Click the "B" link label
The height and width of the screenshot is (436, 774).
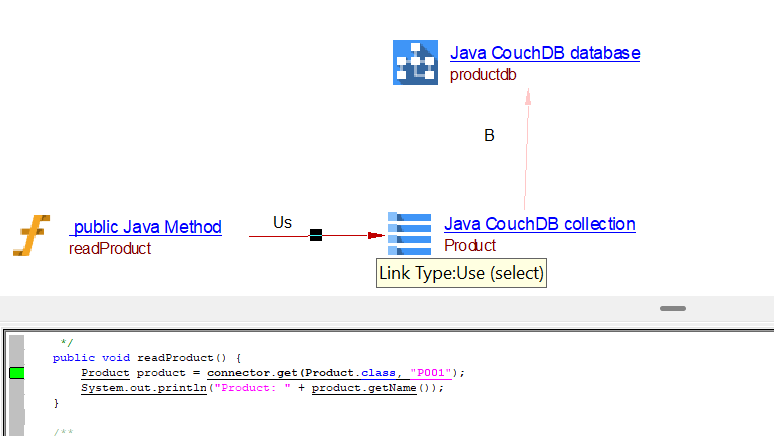tap(489, 136)
